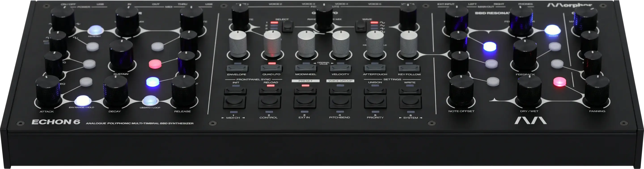This screenshot has width=644, height=169.
Task: Click the SETTINGS section label
Action: coord(392,80)
